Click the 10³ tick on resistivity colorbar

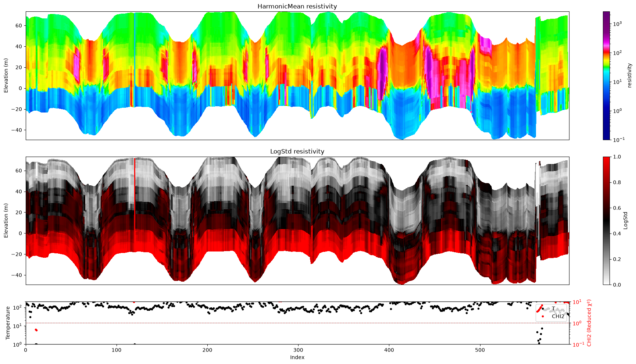(617, 24)
